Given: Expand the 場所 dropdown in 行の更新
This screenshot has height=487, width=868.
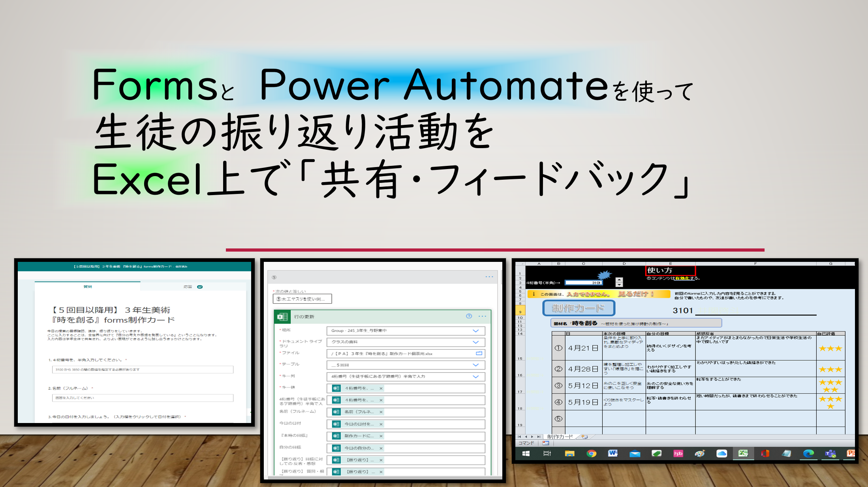Looking at the screenshot, I should (x=475, y=331).
